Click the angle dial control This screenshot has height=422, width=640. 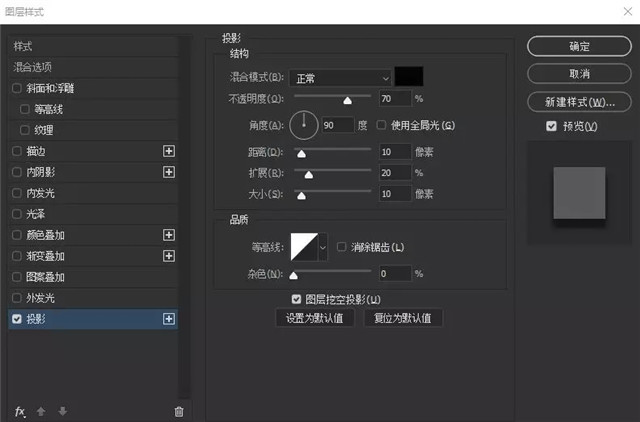click(x=304, y=125)
